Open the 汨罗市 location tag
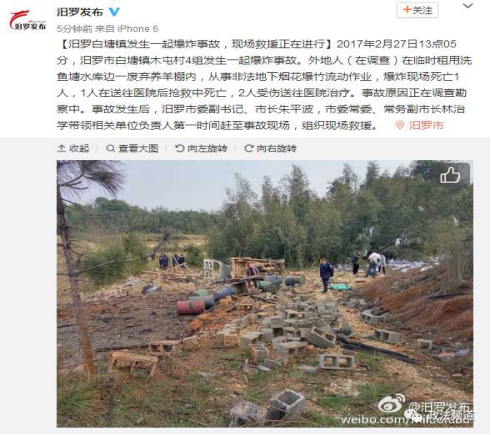491x435 pixels. pos(426,125)
